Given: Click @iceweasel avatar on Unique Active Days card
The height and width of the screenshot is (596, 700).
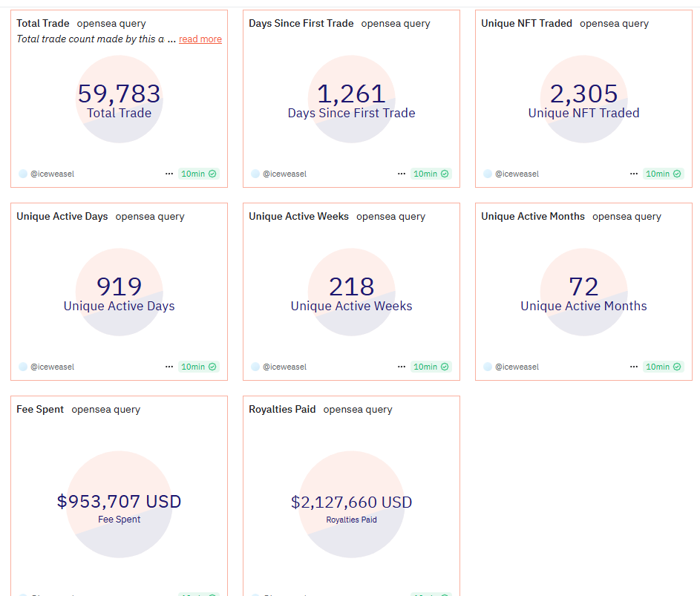Looking at the screenshot, I should click(x=23, y=367).
